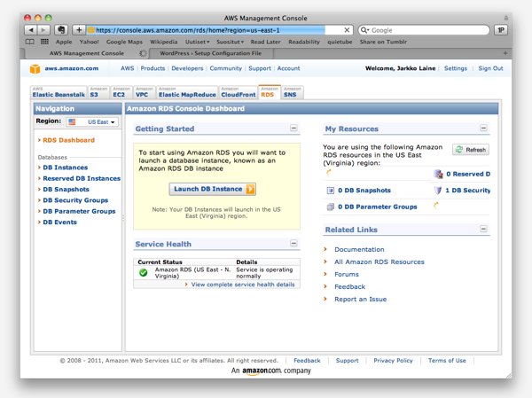Open DB Security Groups in navigation

[x=75, y=200]
